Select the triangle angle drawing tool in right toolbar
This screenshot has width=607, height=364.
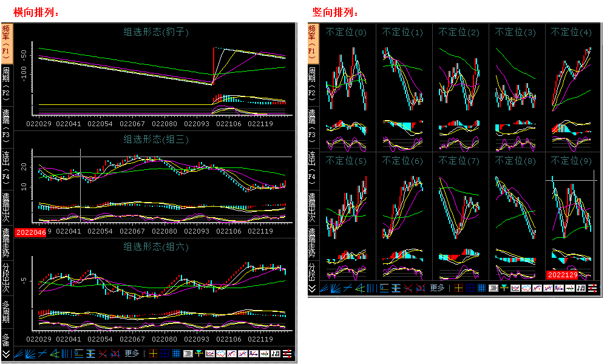[x=359, y=288]
